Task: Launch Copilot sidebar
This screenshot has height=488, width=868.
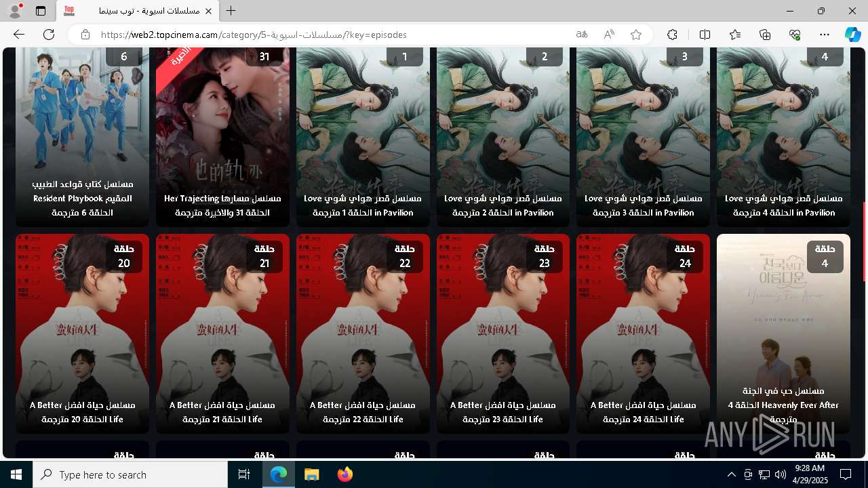Action: (x=852, y=35)
